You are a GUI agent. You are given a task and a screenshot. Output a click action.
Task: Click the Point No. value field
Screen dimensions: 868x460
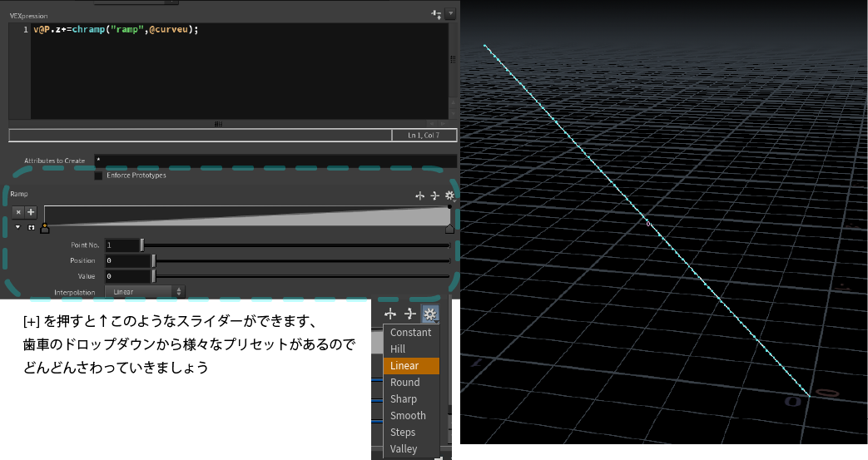coord(122,245)
